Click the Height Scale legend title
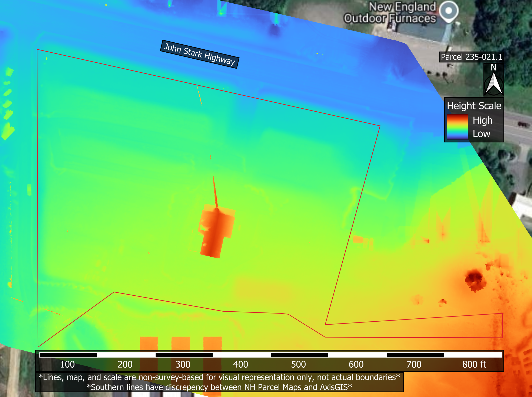Image resolution: width=532 pixels, height=397 pixels. coord(474,106)
